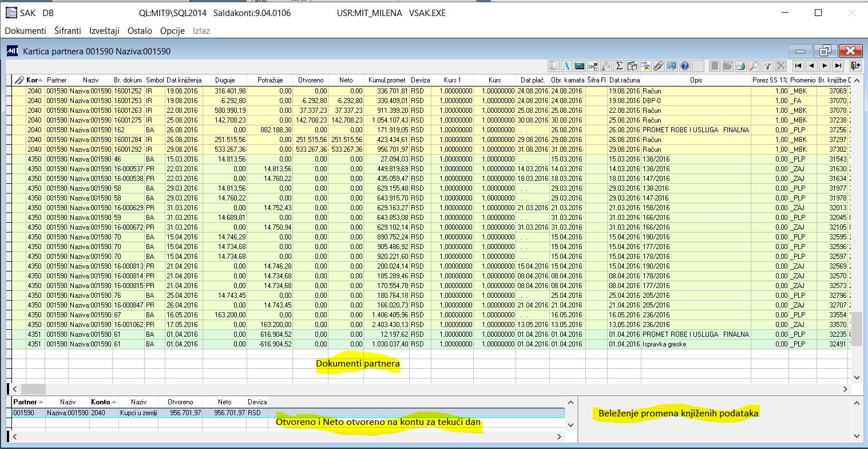868x449 pixels.
Task: Click the magnifying glass search icon
Action: (754, 66)
